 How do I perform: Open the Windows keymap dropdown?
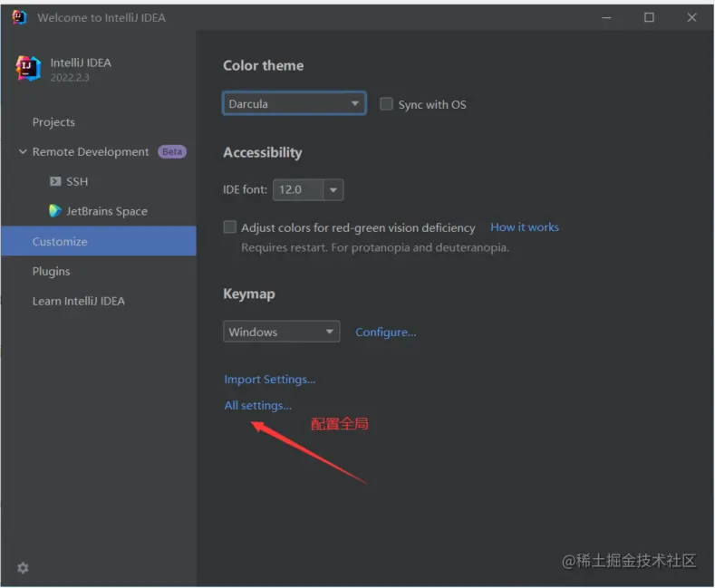[281, 332]
